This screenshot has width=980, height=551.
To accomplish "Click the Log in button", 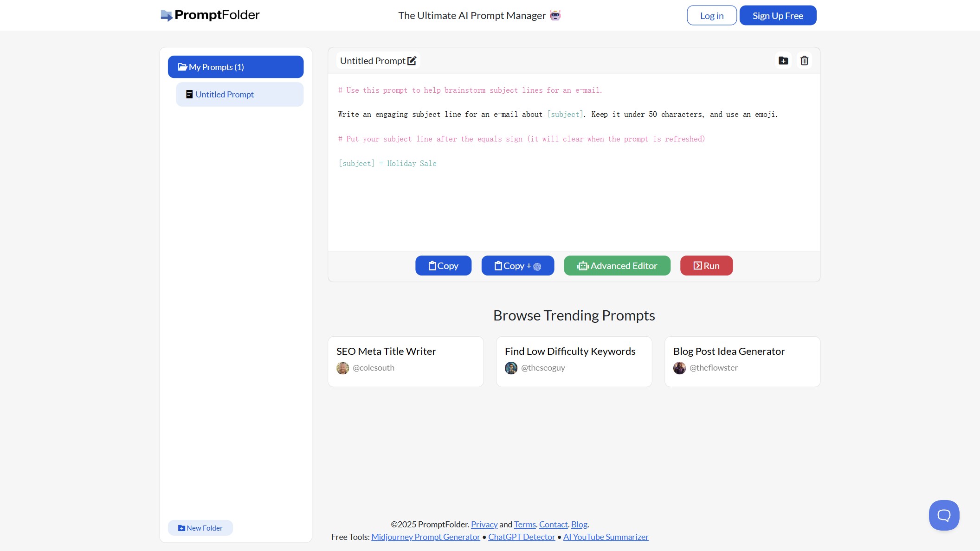I will coord(712,15).
